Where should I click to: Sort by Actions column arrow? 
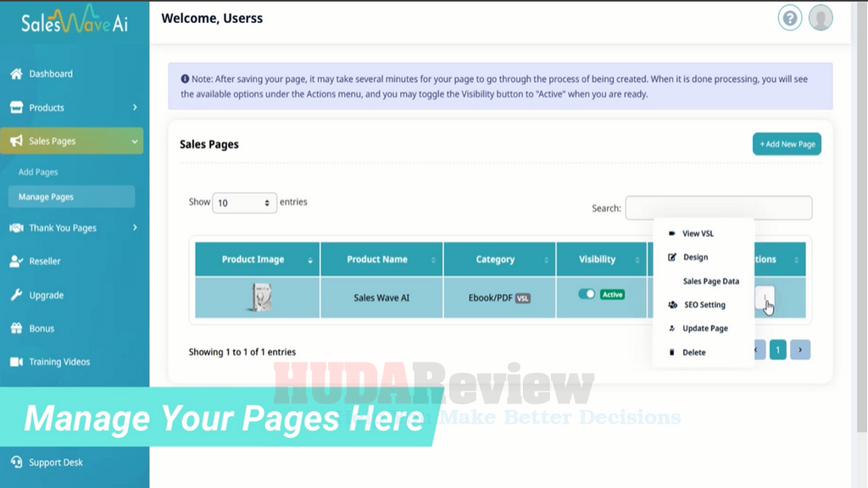[796, 260]
